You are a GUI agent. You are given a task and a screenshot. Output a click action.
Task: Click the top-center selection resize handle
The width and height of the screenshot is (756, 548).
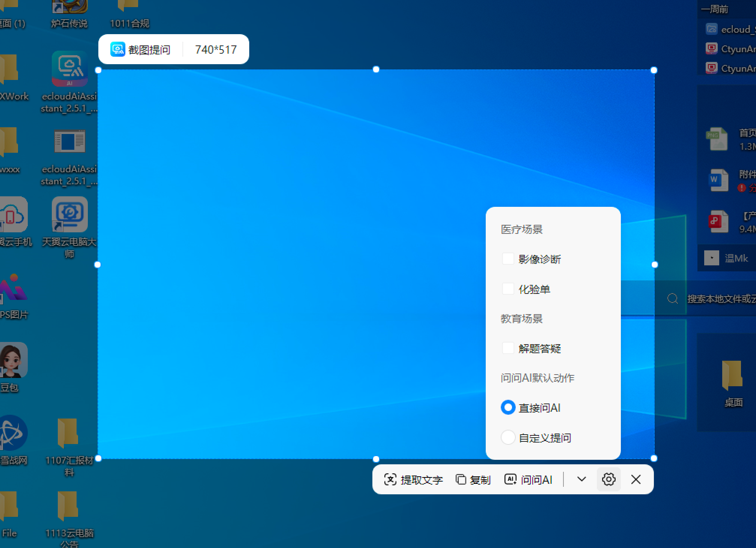point(376,69)
